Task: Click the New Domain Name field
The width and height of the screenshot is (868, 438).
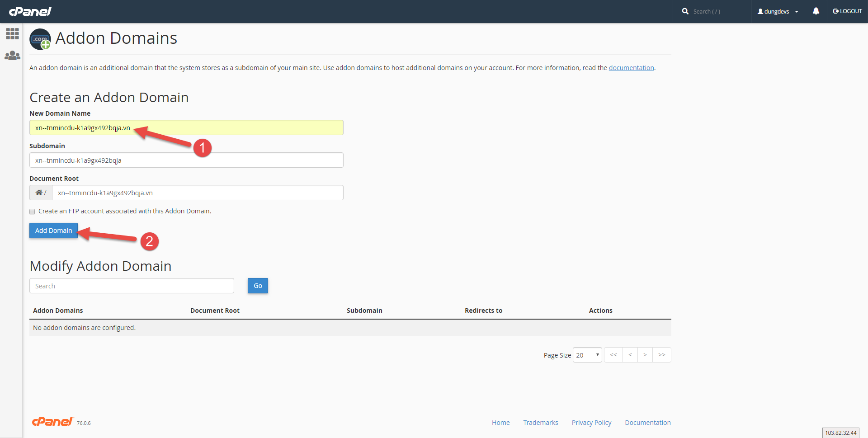Action: click(186, 127)
